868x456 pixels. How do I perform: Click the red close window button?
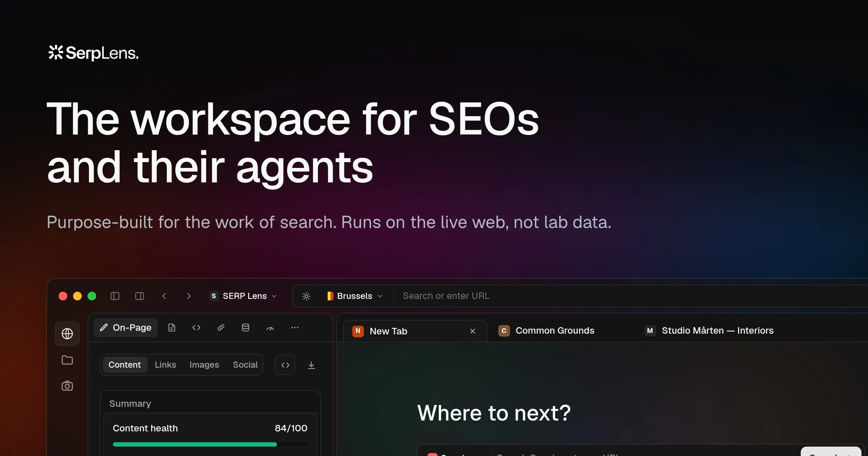63,296
